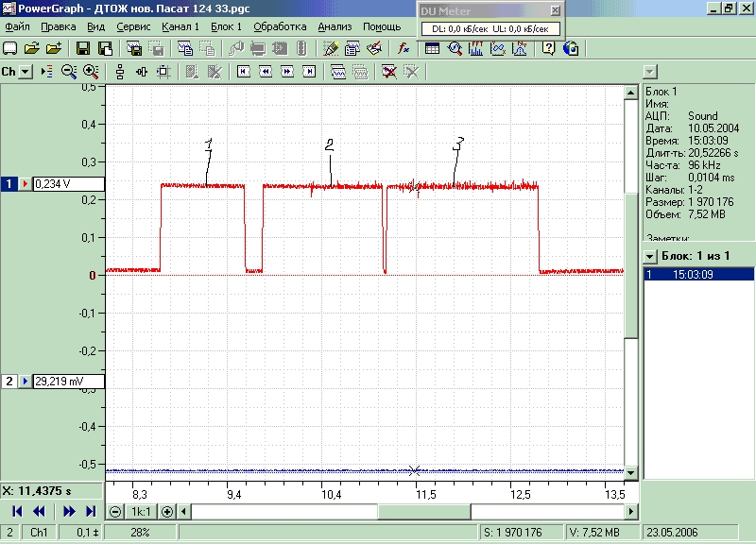Viewport: 756px width, 544px height.
Task: Click the magnifier with plus sign
Action: [x=91, y=72]
